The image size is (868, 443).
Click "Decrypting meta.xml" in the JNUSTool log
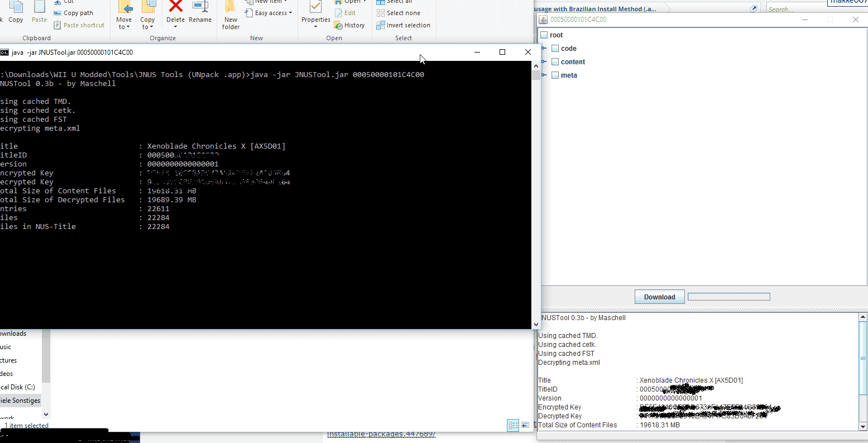569,363
